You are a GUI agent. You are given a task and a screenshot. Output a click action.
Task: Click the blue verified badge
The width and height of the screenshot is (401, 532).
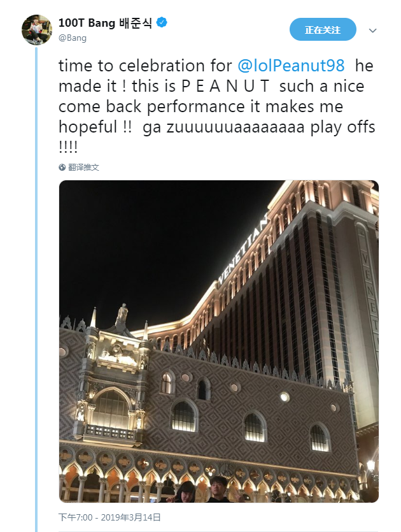point(163,24)
